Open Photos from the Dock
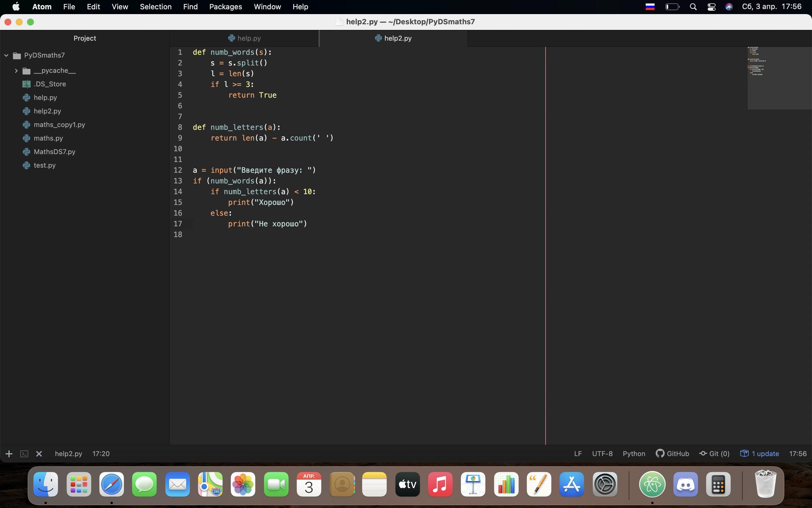The image size is (812, 508). coord(243,485)
